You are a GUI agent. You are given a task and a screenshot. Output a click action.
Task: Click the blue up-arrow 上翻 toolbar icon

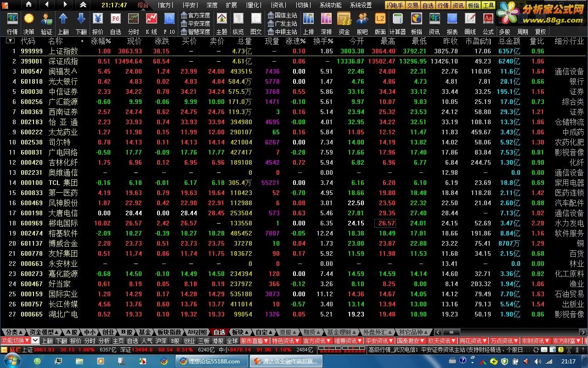click(x=63, y=23)
